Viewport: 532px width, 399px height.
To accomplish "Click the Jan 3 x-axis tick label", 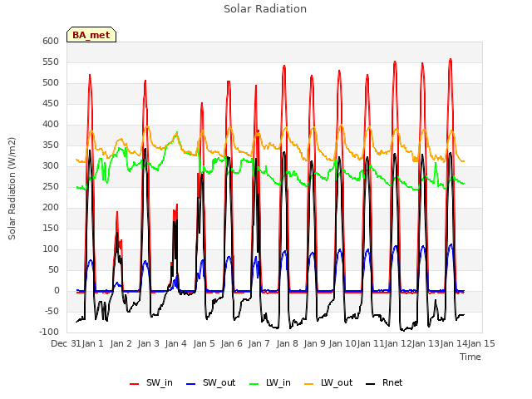I will pyautogui.click(x=149, y=343).
